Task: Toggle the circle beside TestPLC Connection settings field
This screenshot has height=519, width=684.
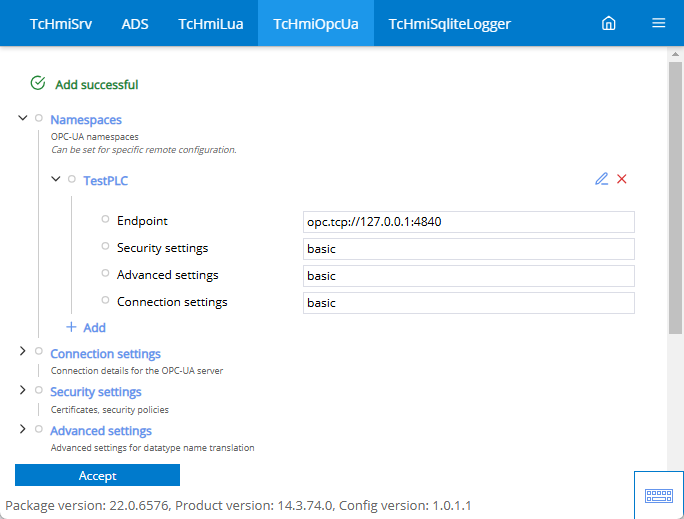Action: [x=105, y=300]
